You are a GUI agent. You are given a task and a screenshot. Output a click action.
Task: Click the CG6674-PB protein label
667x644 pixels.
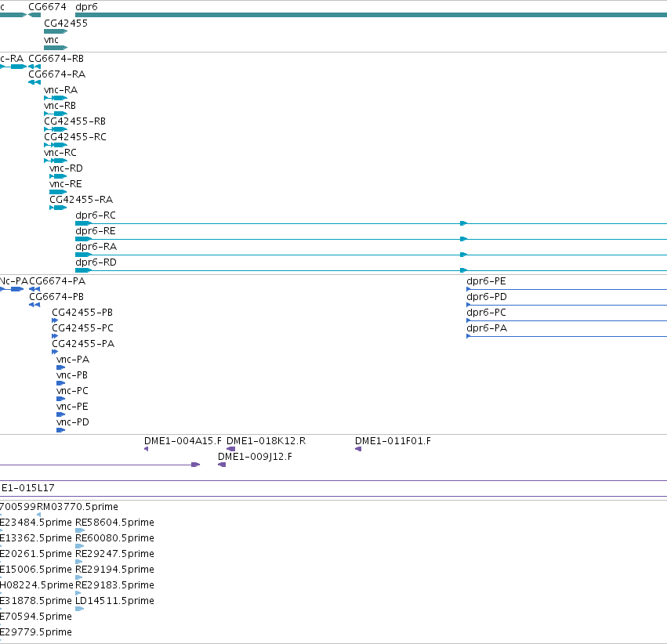pyautogui.click(x=56, y=297)
